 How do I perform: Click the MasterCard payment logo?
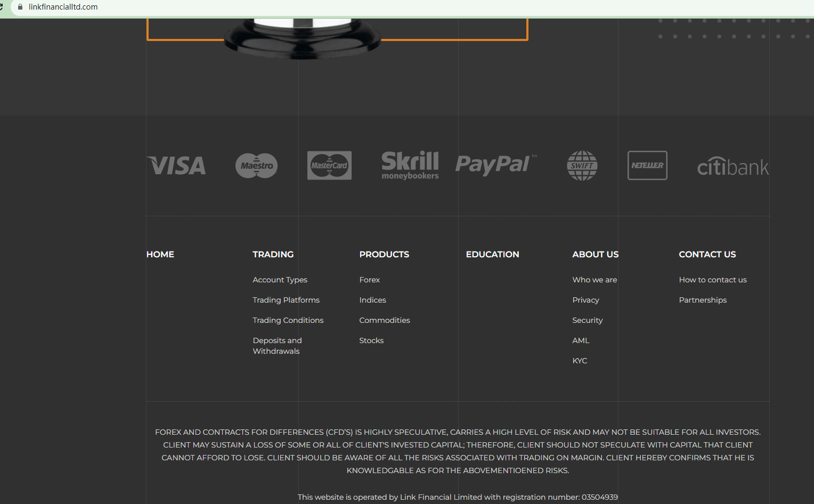(x=329, y=165)
